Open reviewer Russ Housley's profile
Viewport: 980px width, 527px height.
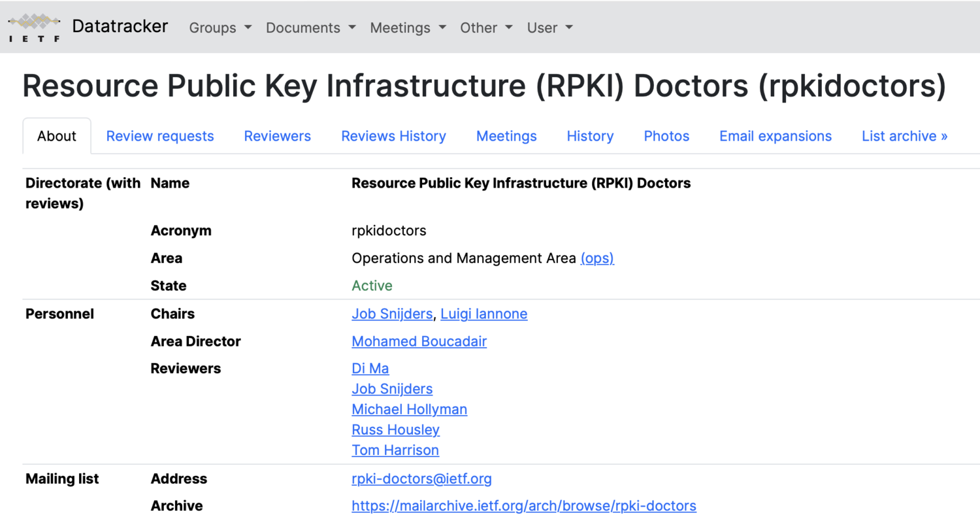[396, 430]
